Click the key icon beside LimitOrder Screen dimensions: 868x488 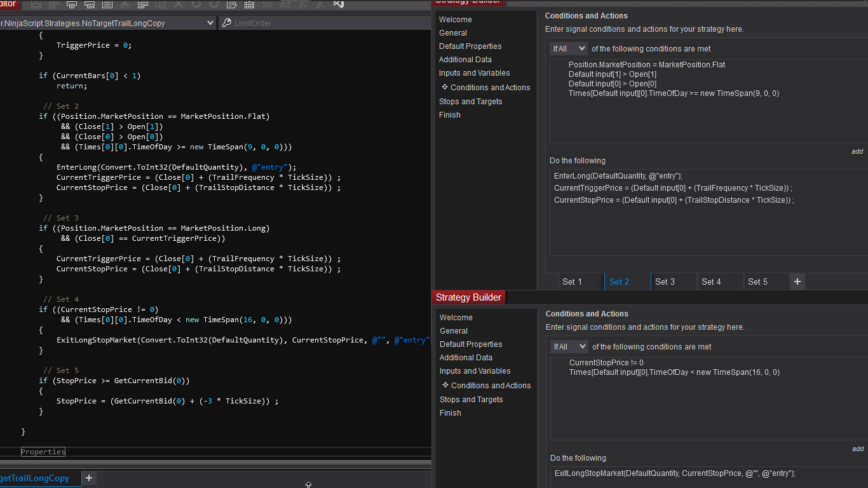(226, 23)
